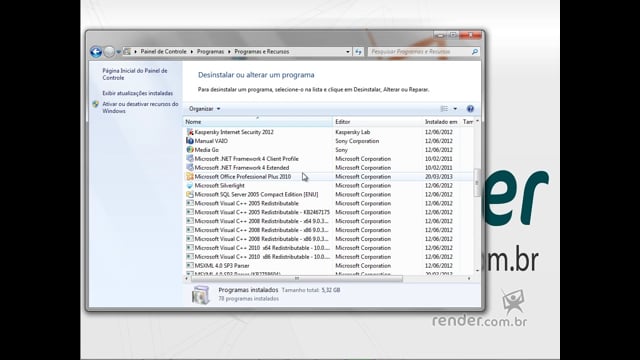Click the scroll down arrow of program list

point(477,271)
